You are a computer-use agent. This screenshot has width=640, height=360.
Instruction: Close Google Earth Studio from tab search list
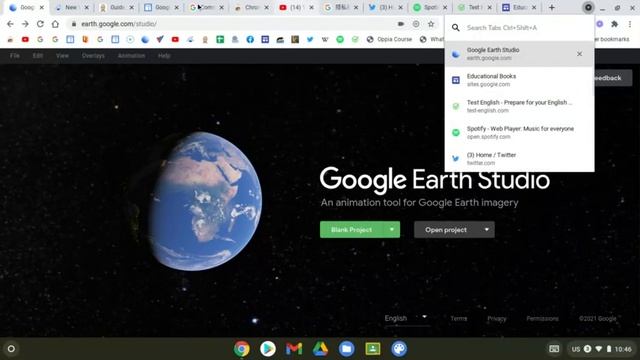579,54
